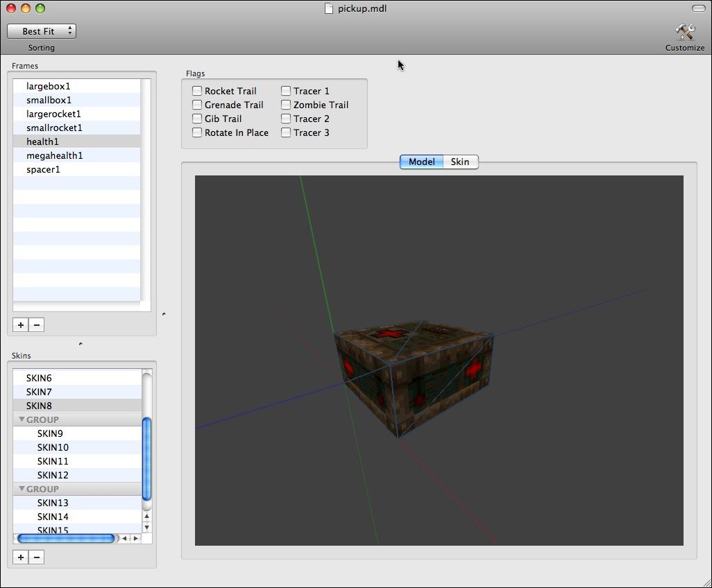Screen dimensions: 712x588
Task: Select the spacer1 frame
Action: coord(76,170)
